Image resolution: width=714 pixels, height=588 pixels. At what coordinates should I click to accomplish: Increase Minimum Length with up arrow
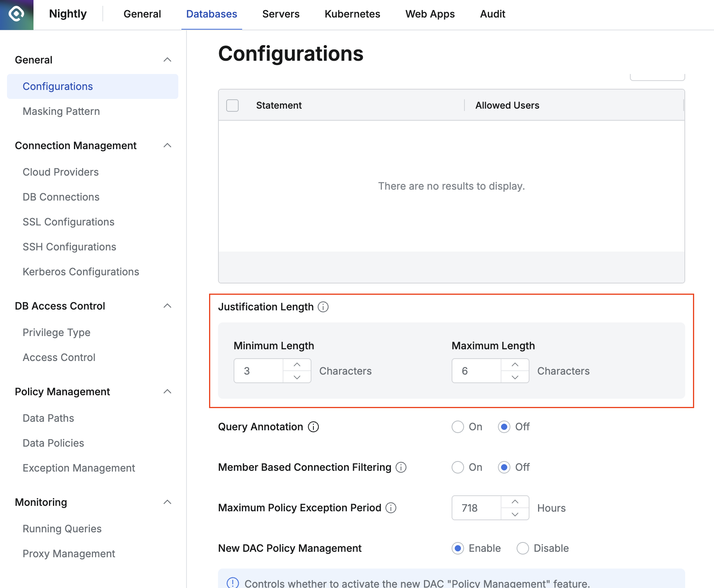point(297,365)
